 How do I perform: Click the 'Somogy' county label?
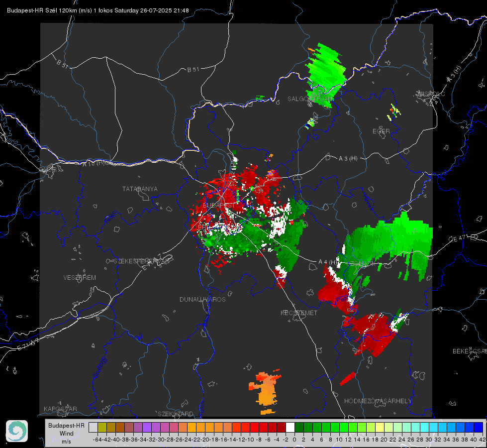click(x=99, y=367)
